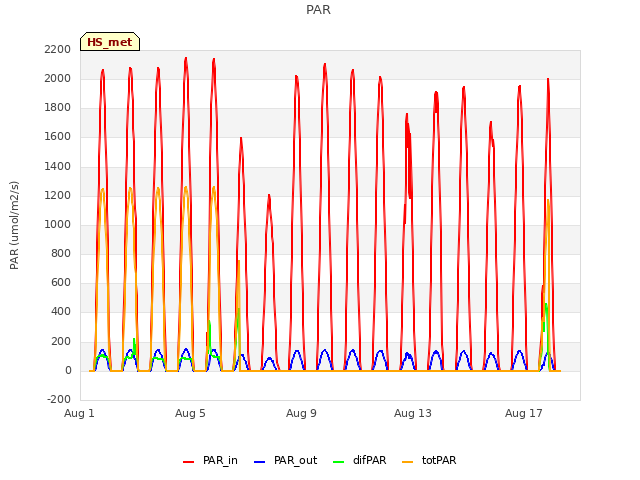Click the Aug 1 x-axis label

[79, 413]
